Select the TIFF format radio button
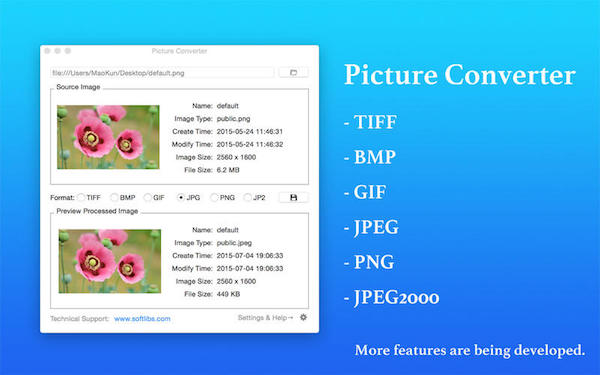600x375 pixels. [x=81, y=197]
